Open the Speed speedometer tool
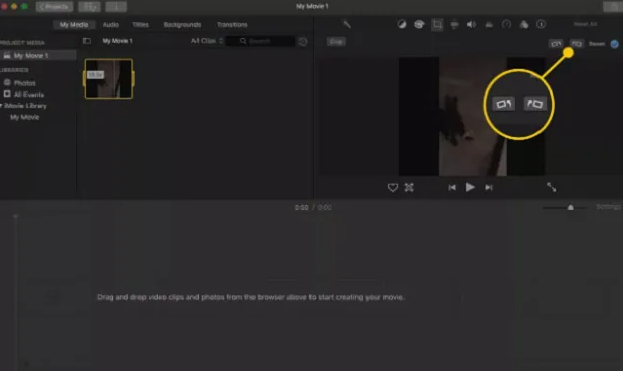The width and height of the screenshot is (623, 371). pos(507,24)
